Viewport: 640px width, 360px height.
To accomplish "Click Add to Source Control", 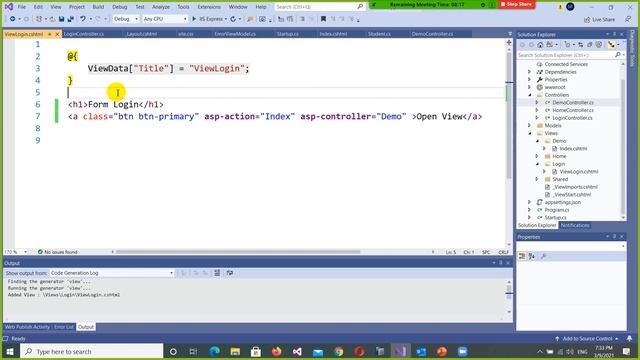I will (x=587, y=338).
